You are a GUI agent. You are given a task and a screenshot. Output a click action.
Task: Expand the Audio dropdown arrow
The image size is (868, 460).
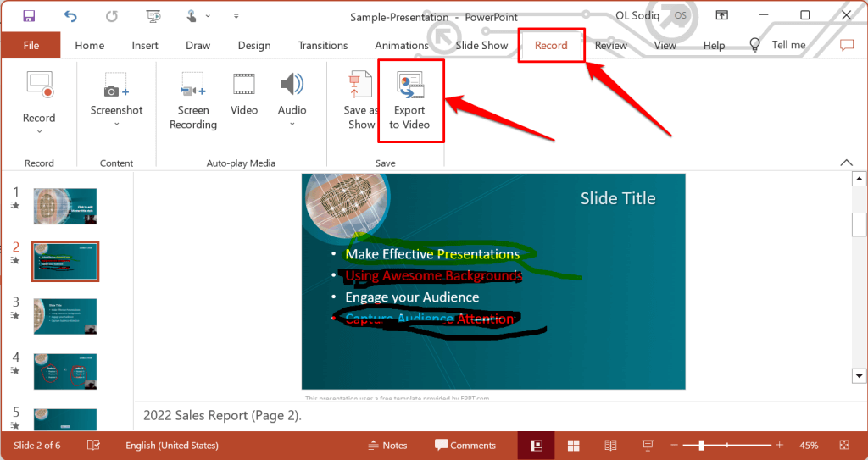coord(292,124)
